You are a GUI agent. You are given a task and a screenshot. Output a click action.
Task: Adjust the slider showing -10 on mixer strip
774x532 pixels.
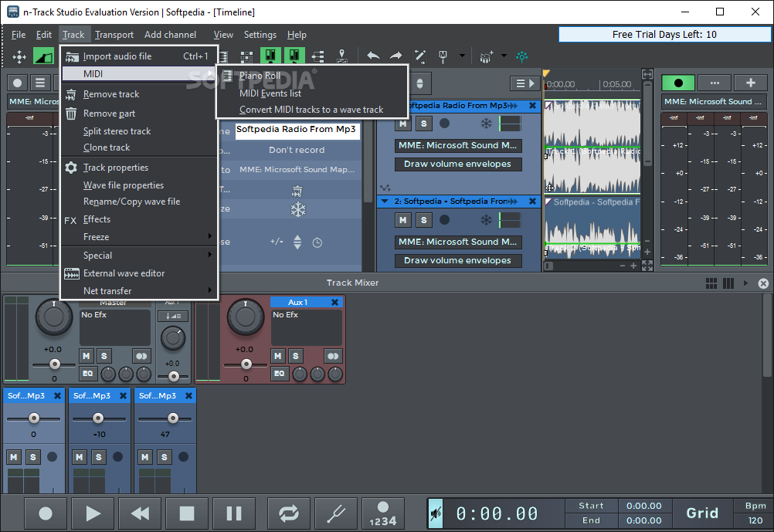click(98, 418)
